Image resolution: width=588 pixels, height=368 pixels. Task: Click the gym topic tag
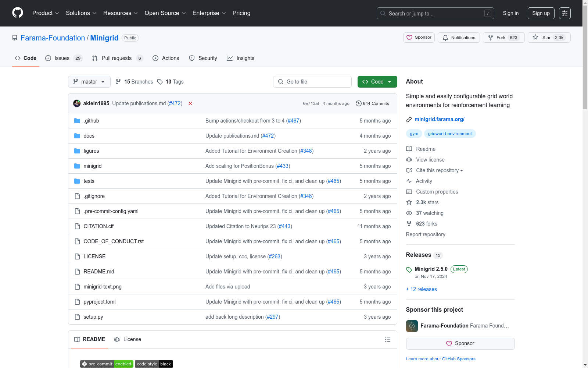(414, 134)
